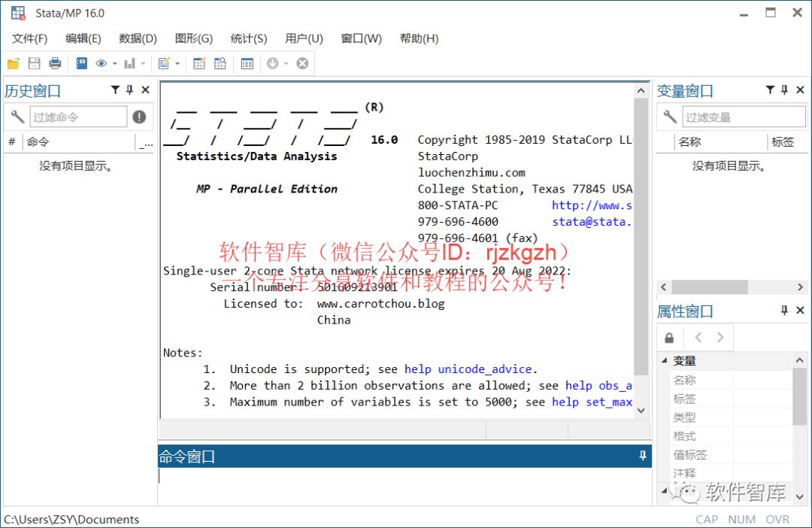Screen dimensions: 812x528
Task: Click the 变量窗口 scroll left arrow
Action: (x=664, y=287)
